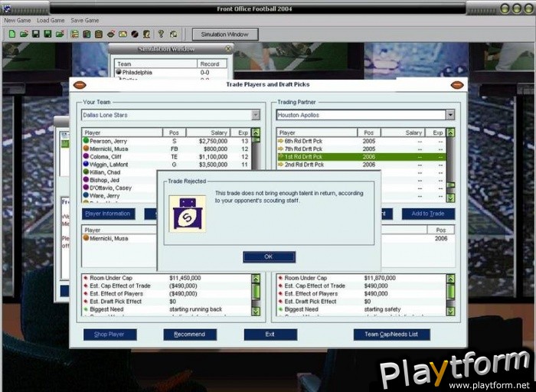
Task: Click the second floppy disk icon in toolbar
Action: click(x=47, y=34)
